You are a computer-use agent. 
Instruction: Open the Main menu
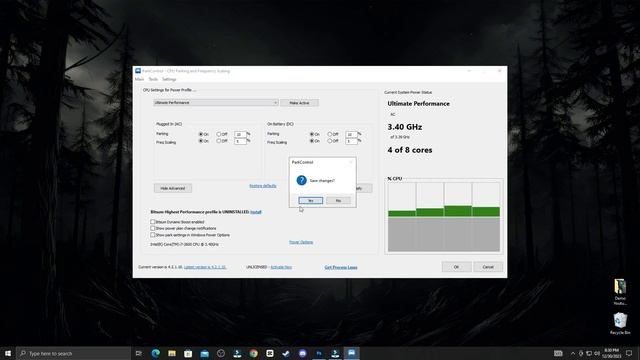pos(139,79)
